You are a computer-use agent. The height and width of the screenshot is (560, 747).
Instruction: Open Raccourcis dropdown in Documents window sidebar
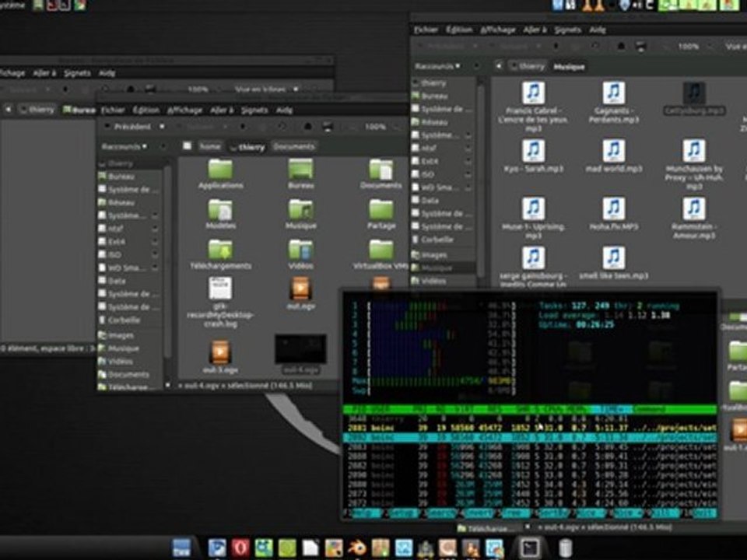124,147
